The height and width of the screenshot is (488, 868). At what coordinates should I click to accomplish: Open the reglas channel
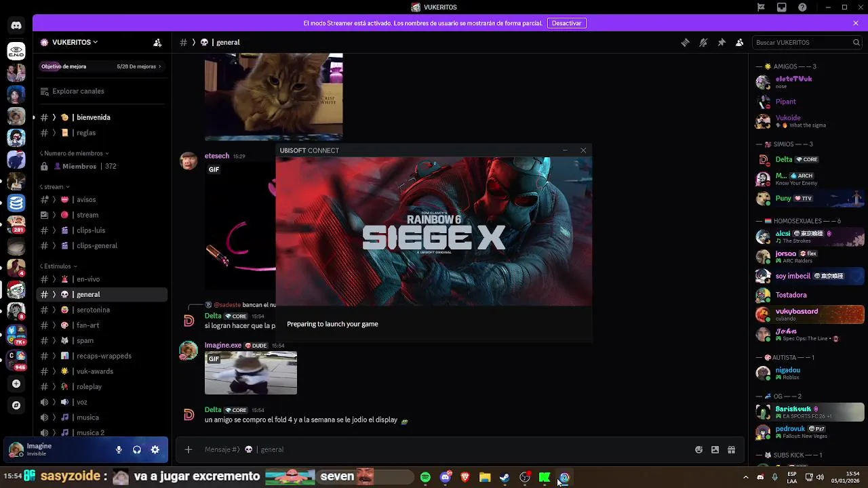click(x=102, y=133)
